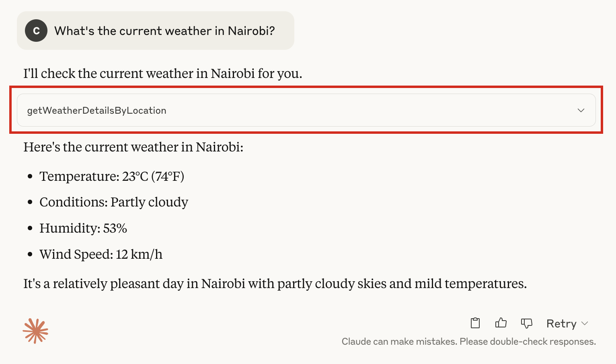Click the Retry button
616x364 pixels.
(561, 323)
